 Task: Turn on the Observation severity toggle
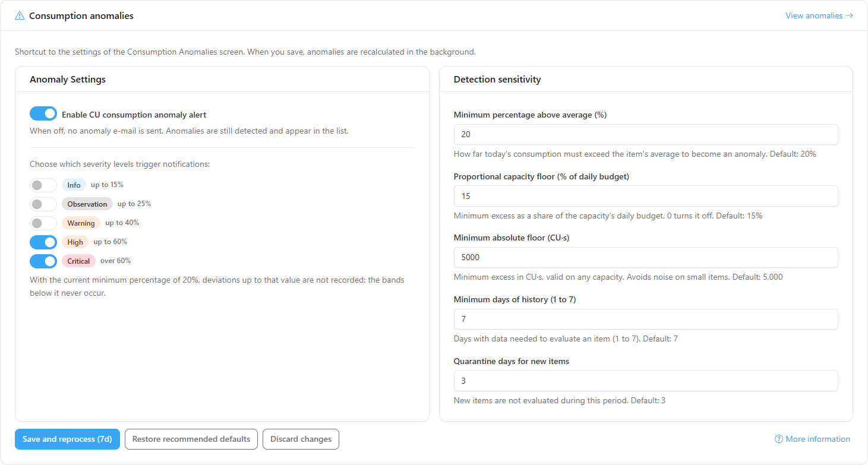click(x=43, y=204)
